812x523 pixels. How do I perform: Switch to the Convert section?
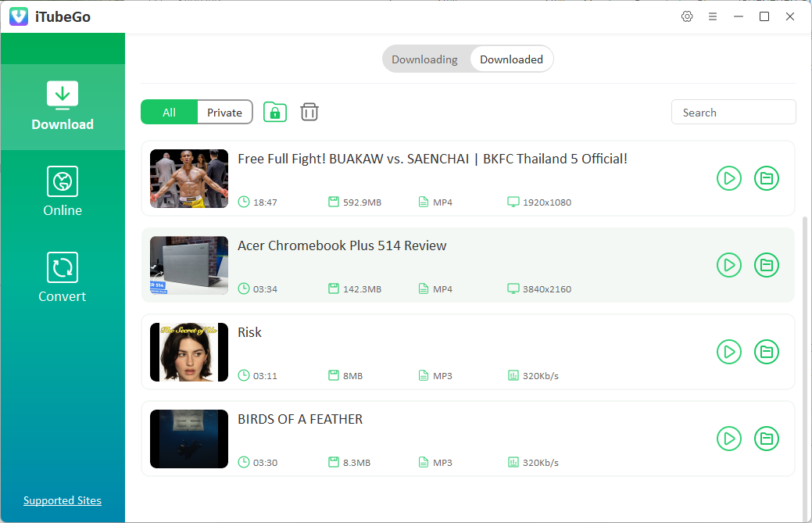pos(63,278)
